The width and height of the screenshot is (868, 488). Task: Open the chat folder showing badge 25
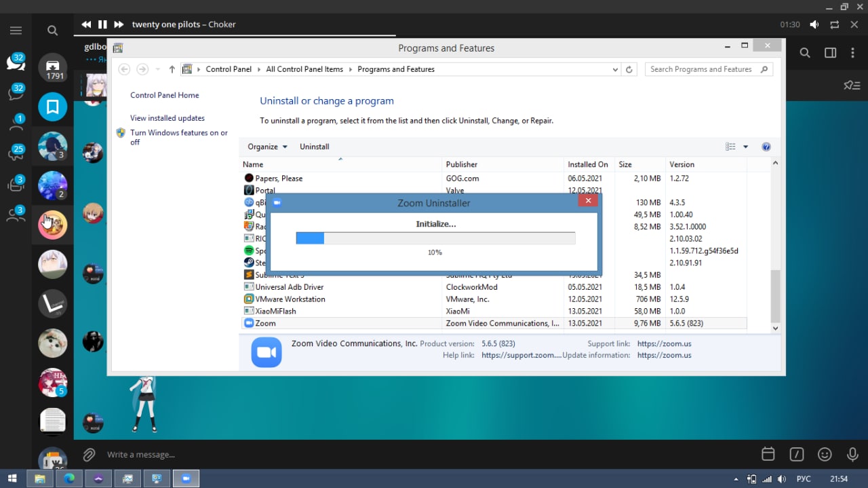tap(16, 153)
